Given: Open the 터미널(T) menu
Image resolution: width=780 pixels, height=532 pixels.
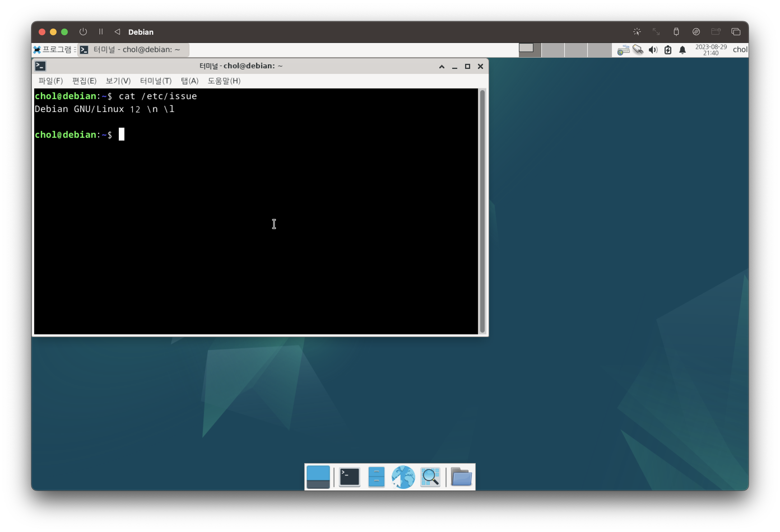Looking at the screenshot, I should coord(155,81).
